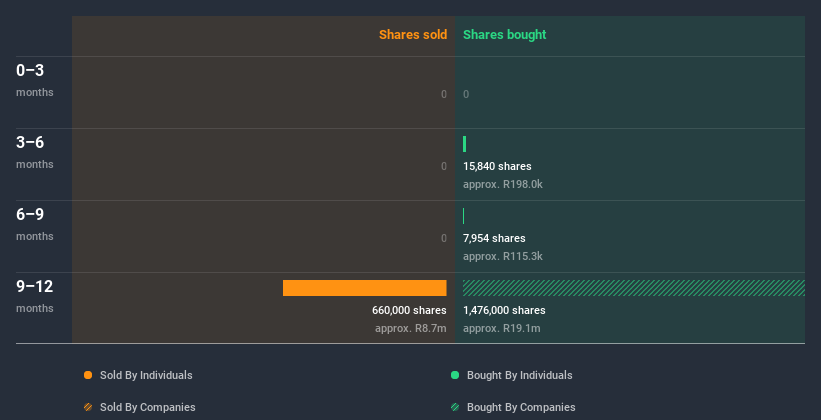Toggle the Sold By Individuals legend label

coord(146,375)
